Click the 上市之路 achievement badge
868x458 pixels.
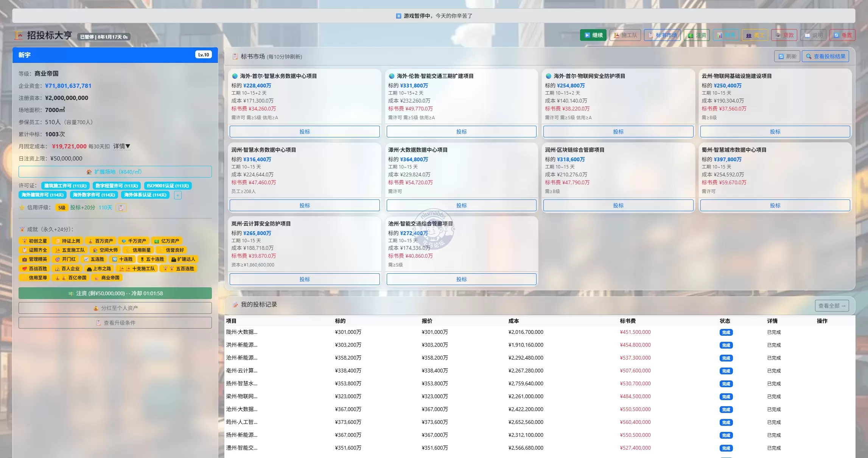pos(98,269)
